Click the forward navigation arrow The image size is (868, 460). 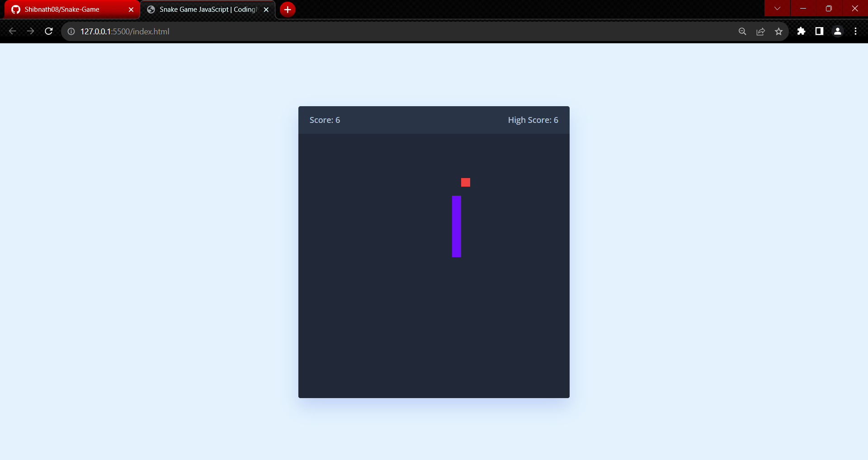pos(30,31)
